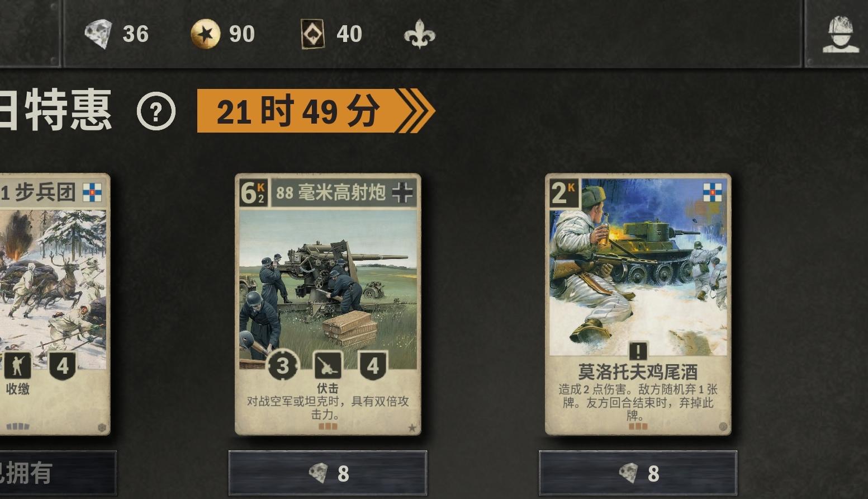The width and height of the screenshot is (868, 499).
Task: Click the German cross nation icon
Action: [x=402, y=193]
